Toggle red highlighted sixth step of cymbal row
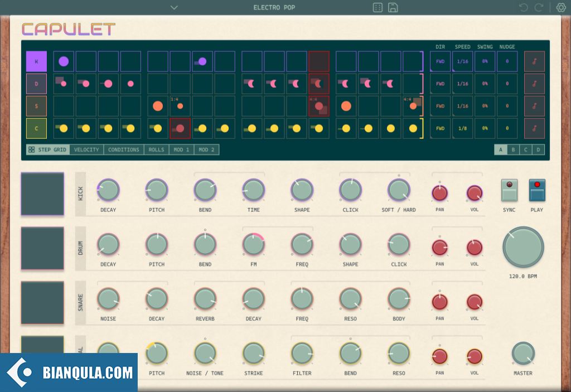 180,128
